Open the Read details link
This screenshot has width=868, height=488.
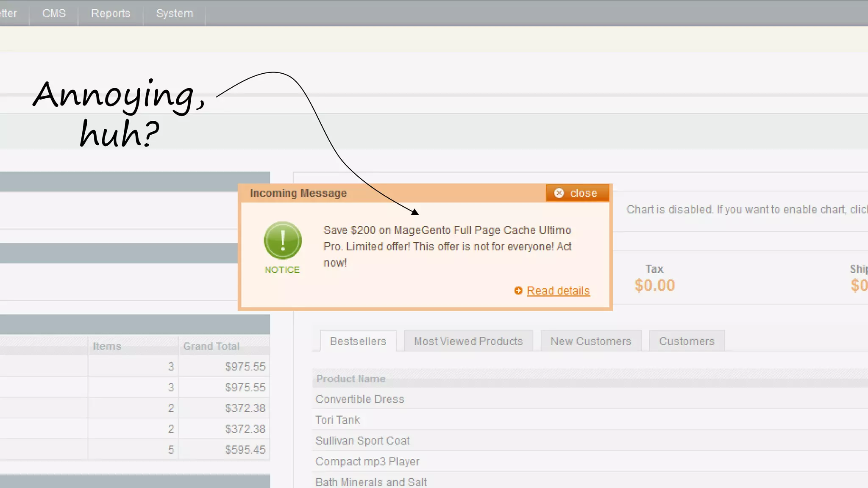[x=558, y=291]
